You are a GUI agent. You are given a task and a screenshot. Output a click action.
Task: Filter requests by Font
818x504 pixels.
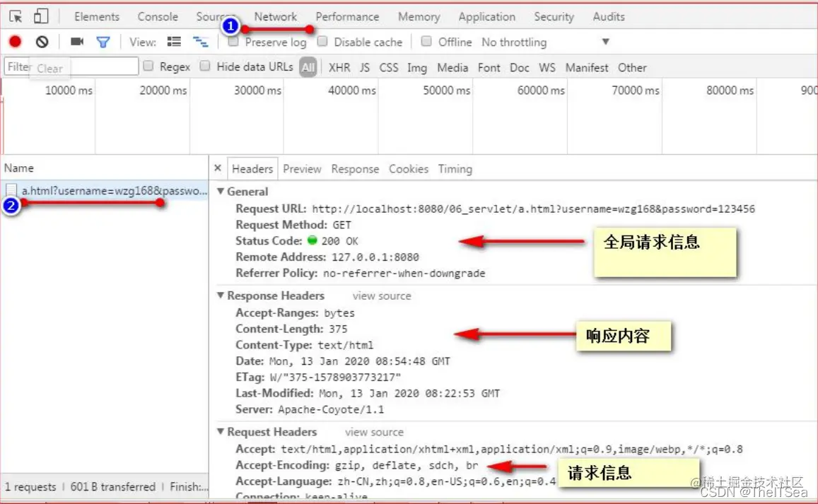(x=489, y=67)
